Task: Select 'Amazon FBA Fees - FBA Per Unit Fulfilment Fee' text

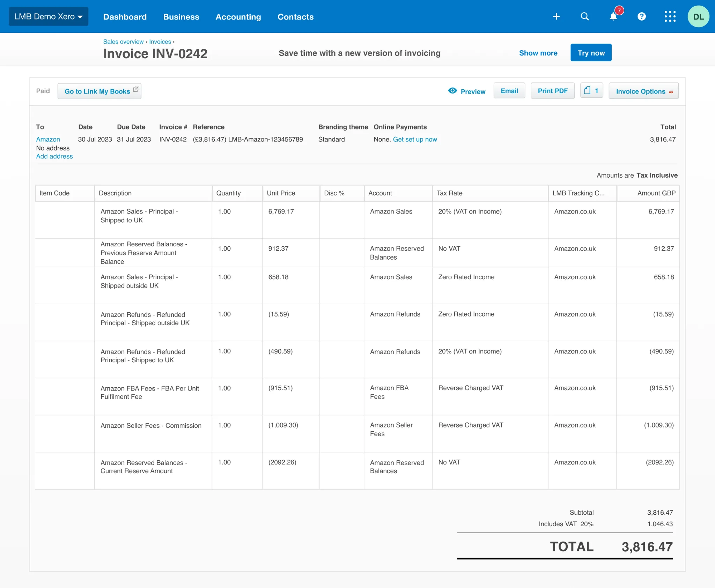Action: [150, 393]
